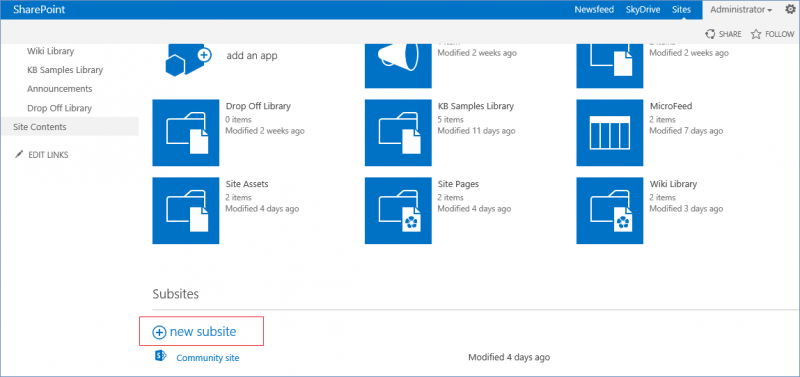Open the Site Pages title link
This screenshot has height=377, width=800.
pyautogui.click(x=459, y=184)
